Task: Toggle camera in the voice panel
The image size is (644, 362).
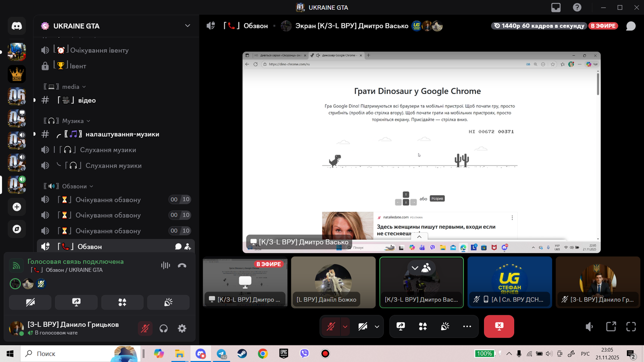Action: tap(30, 302)
